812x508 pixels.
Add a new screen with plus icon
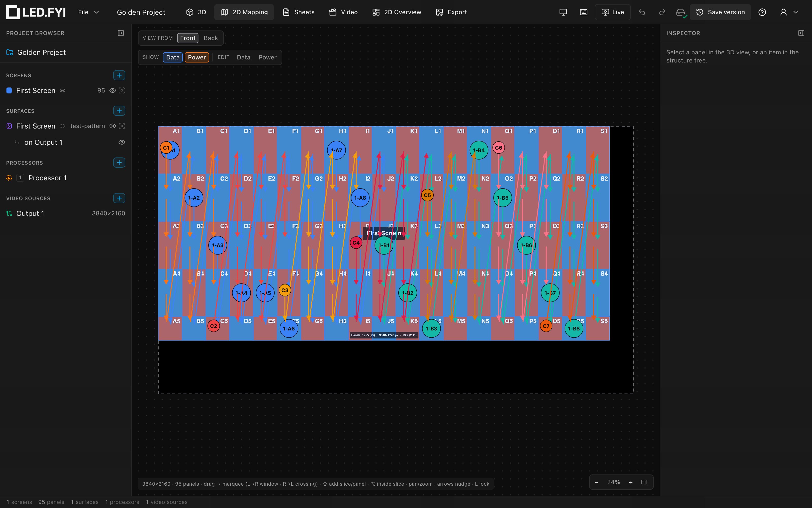(x=119, y=75)
